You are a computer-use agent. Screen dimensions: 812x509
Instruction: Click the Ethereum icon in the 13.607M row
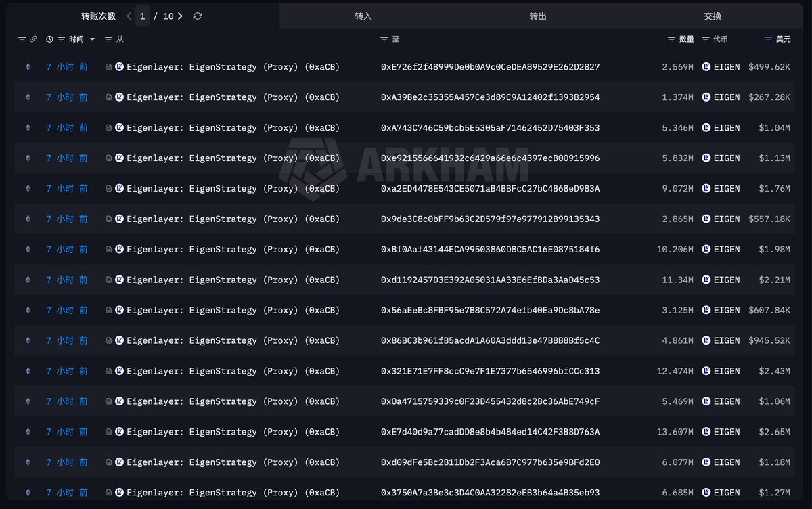28,432
